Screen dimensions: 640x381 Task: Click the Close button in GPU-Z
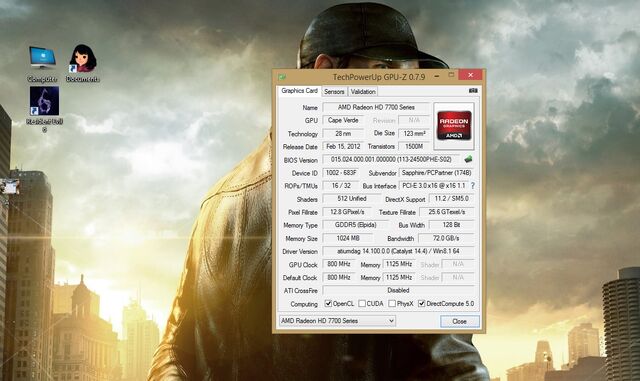tap(460, 321)
